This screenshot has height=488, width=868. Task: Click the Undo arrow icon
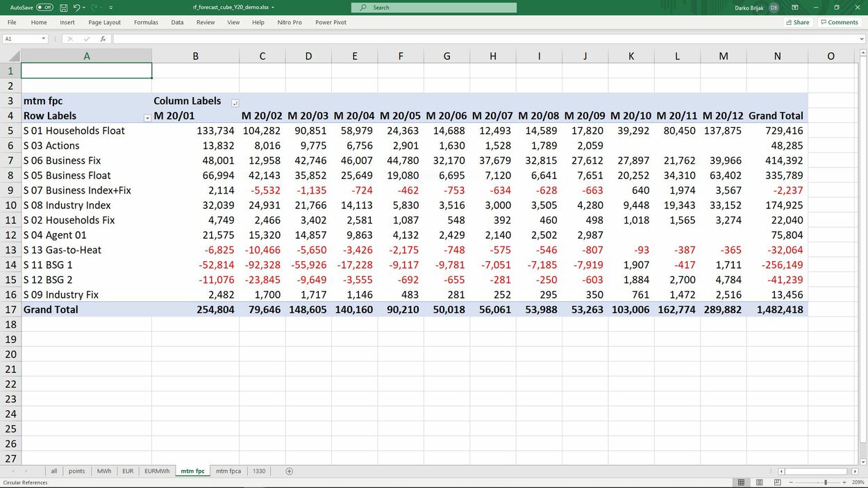coord(76,8)
